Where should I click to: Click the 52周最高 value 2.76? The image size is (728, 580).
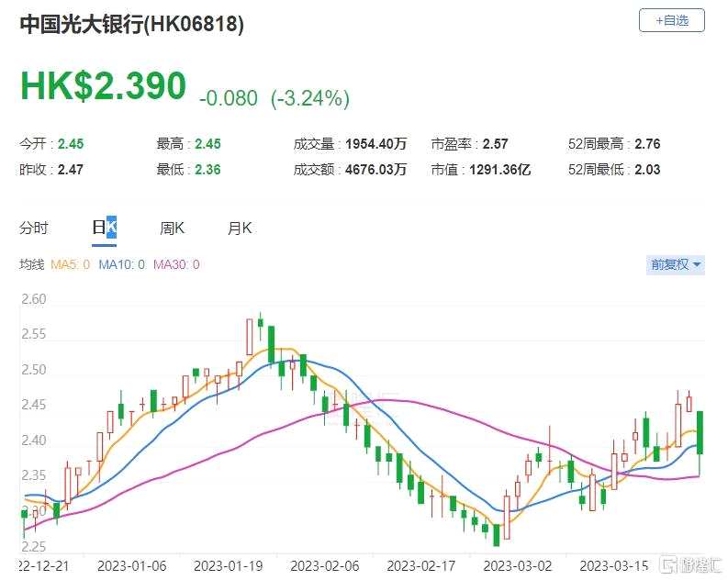point(647,144)
